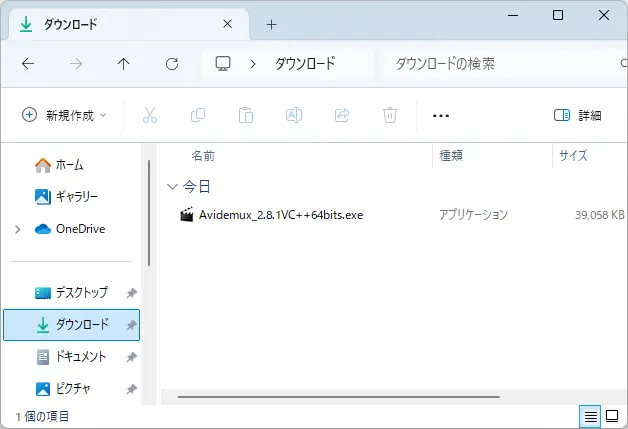
Task: Switch to details list view in status bar
Action: tap(591, 416)
